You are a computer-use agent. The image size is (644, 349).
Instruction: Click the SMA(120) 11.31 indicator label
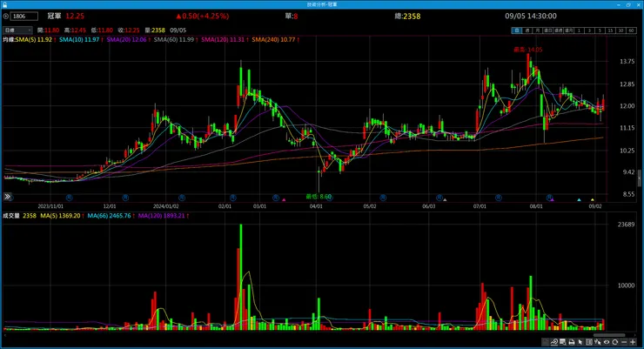(223, 39)
